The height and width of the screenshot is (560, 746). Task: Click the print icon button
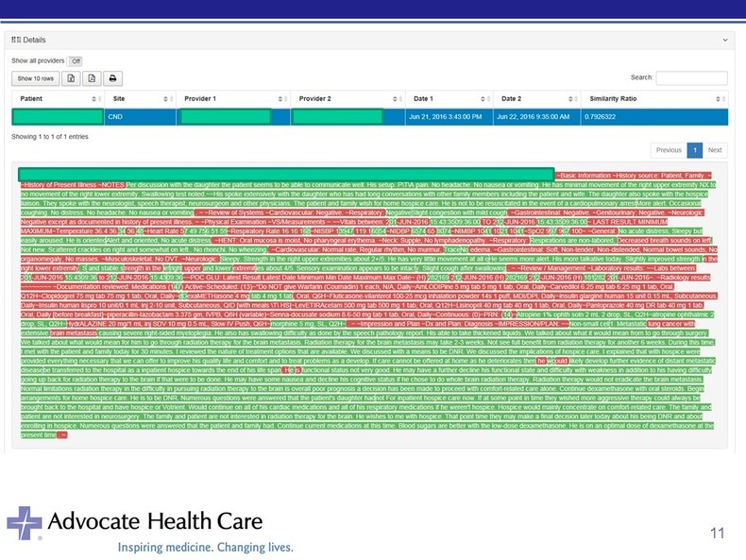(x=112, y=78)
